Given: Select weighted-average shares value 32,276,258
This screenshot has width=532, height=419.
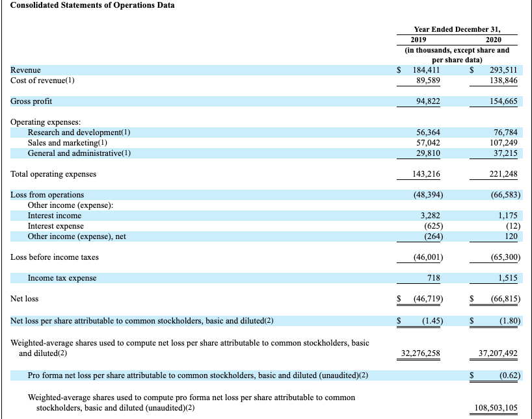Looking at the screenshot, I should (x=421, y=353).
